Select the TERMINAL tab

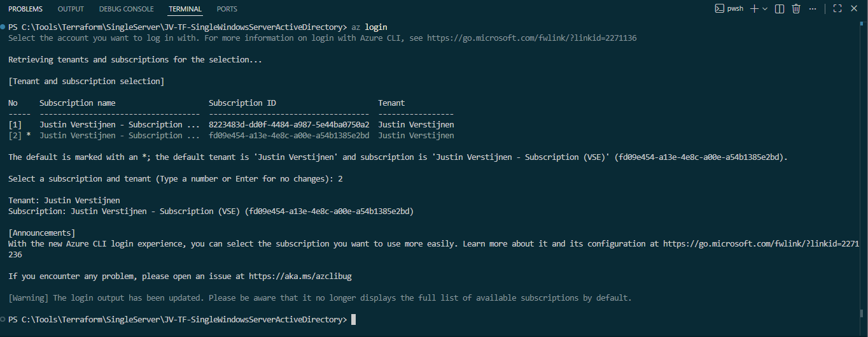[x=185, y=9]
